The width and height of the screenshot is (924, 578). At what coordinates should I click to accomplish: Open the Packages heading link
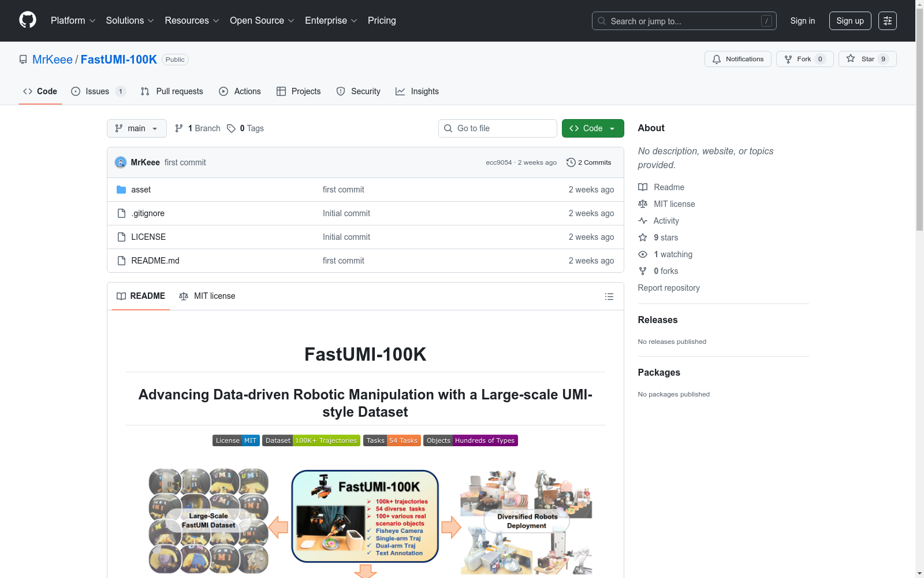click(659, 372)
